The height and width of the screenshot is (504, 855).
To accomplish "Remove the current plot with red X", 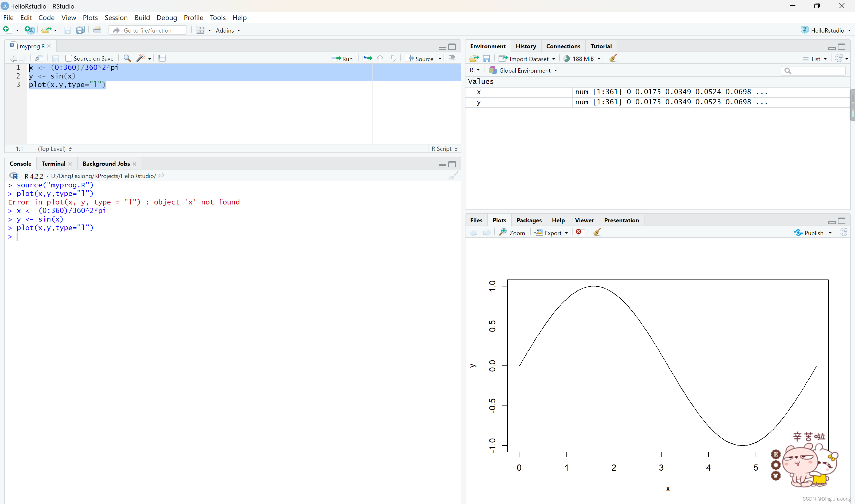I will click(x=578, y=232).
